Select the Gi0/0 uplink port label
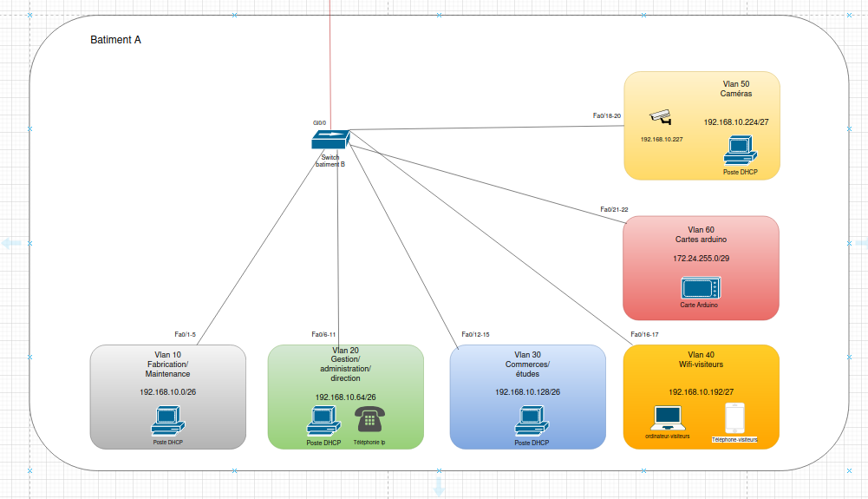868x499 pixels. point(319,123)
